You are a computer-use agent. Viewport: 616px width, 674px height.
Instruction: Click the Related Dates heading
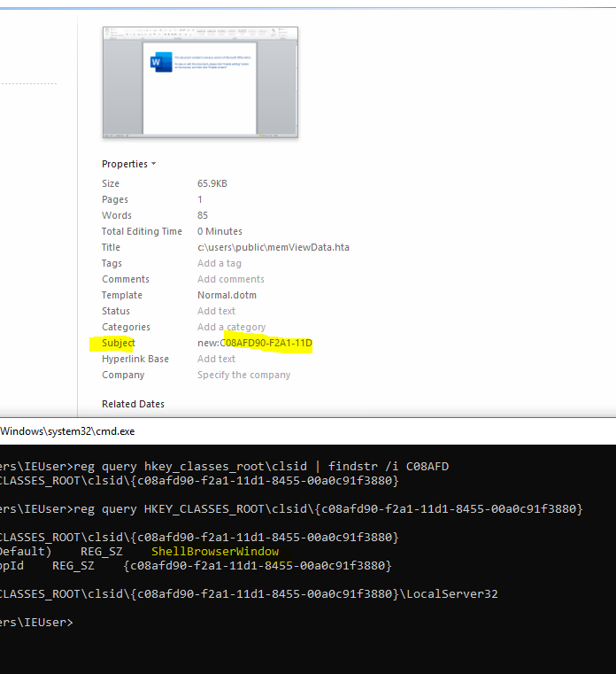tap(133, 404)
